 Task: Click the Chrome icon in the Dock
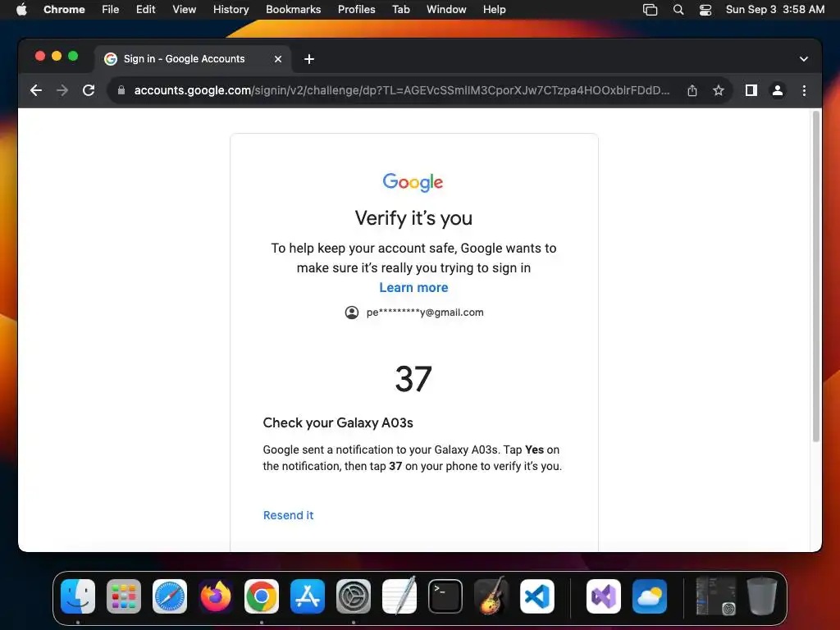262,596
